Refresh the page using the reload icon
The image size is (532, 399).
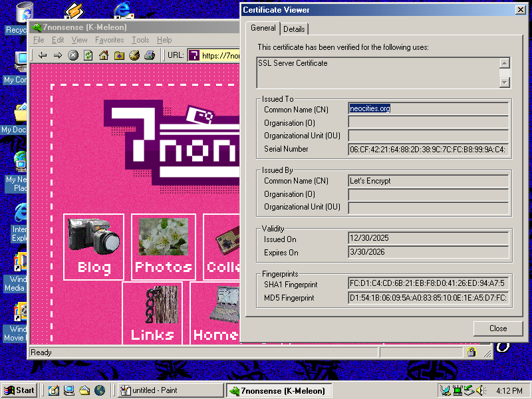click(87, 55)
